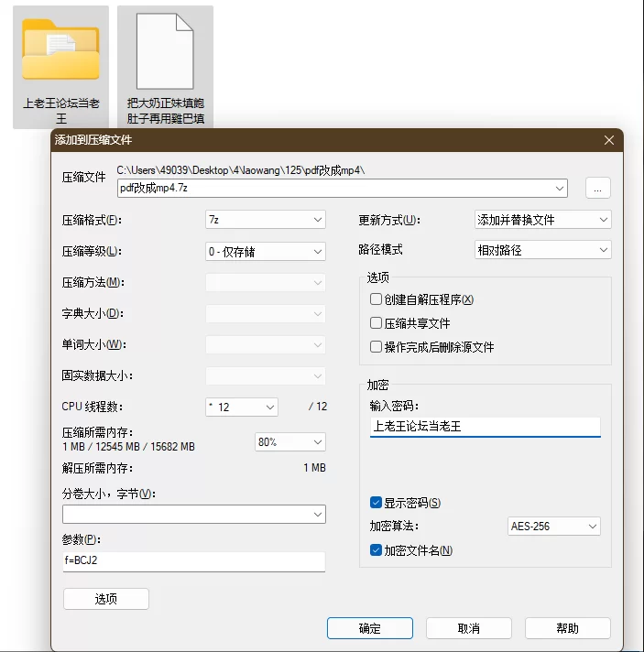644x652 pixels.
Task: Click the 选项 button at bottom left
Action: [x=106, y=599]
